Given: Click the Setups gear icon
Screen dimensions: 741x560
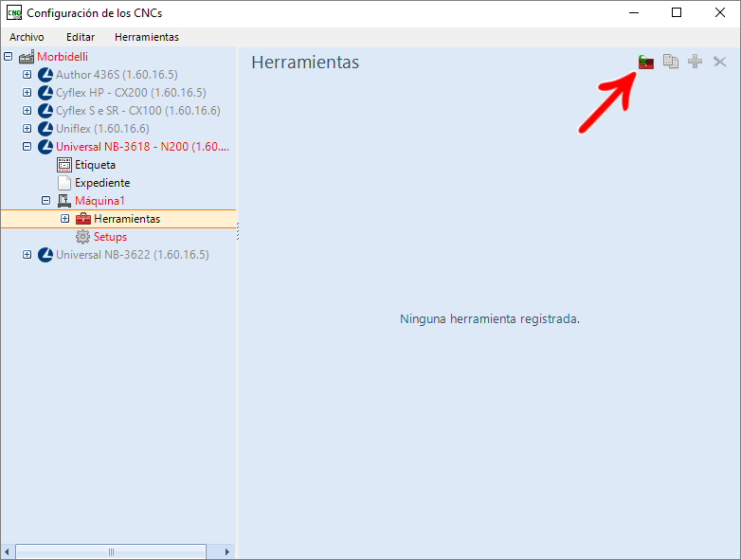Looking at the screenshot, I should 82,236.
